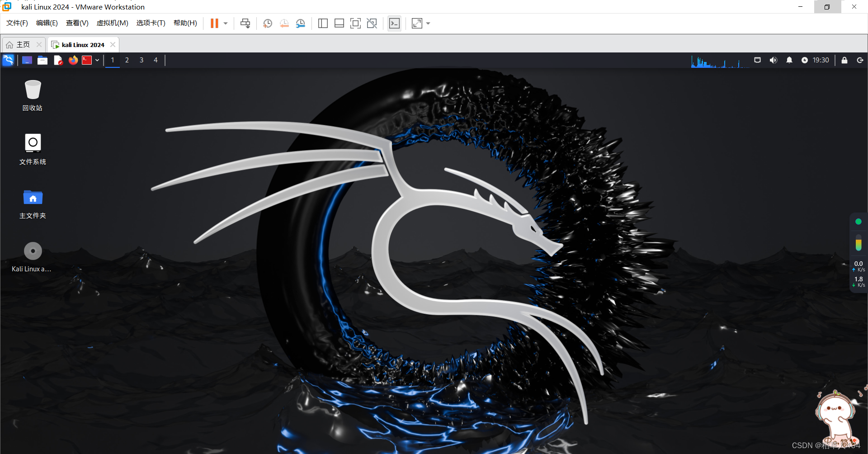The height and width of the screenshot is (454, 868).
Task: Open the notifications bell icon
Action: (x=789, y=60)
